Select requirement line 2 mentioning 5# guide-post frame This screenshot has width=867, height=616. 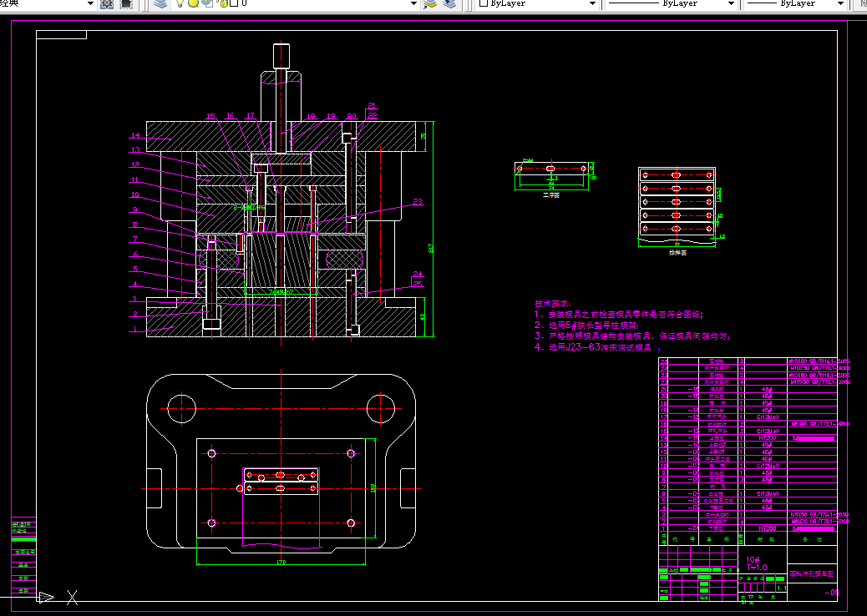[586, 325]
